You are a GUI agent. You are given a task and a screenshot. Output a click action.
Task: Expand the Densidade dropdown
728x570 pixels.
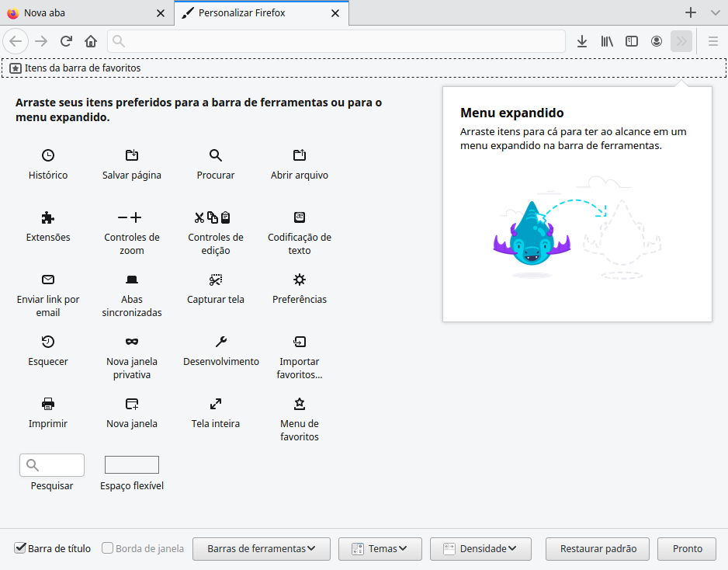point(480,548)
